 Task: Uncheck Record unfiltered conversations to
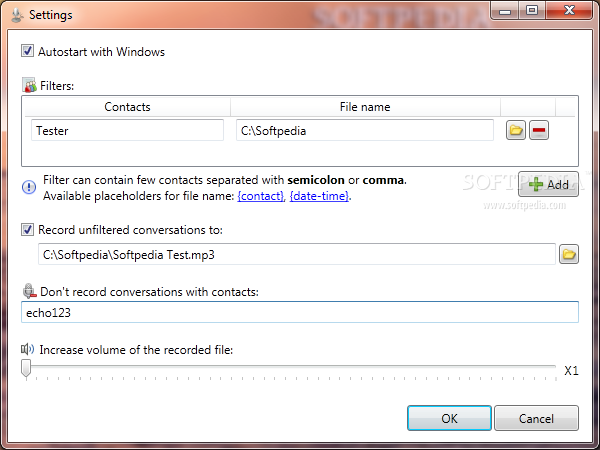(27, 230)
